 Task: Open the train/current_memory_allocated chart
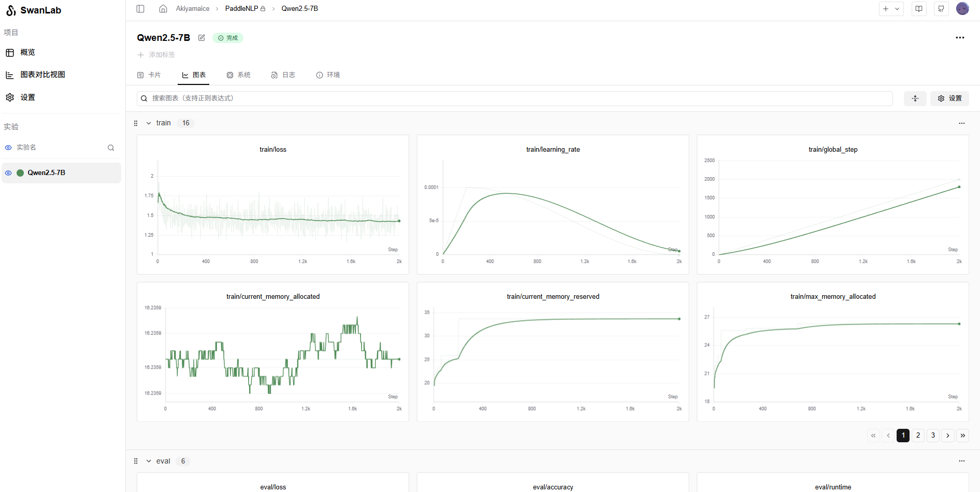273,352
